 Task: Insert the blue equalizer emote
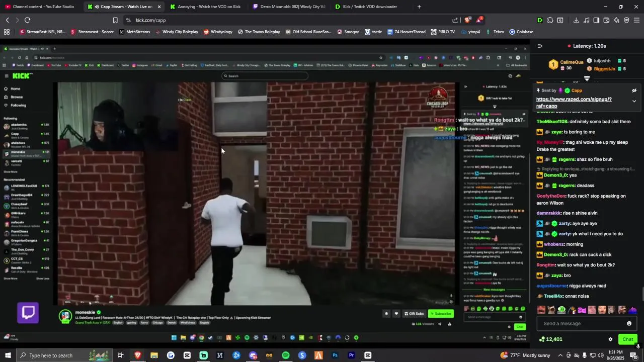[x=632, y=310]
